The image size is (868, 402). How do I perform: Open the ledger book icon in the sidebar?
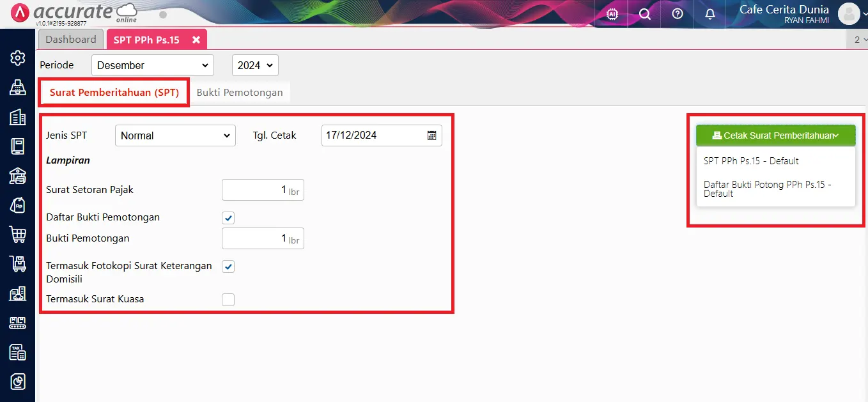(x=18, y=146)
